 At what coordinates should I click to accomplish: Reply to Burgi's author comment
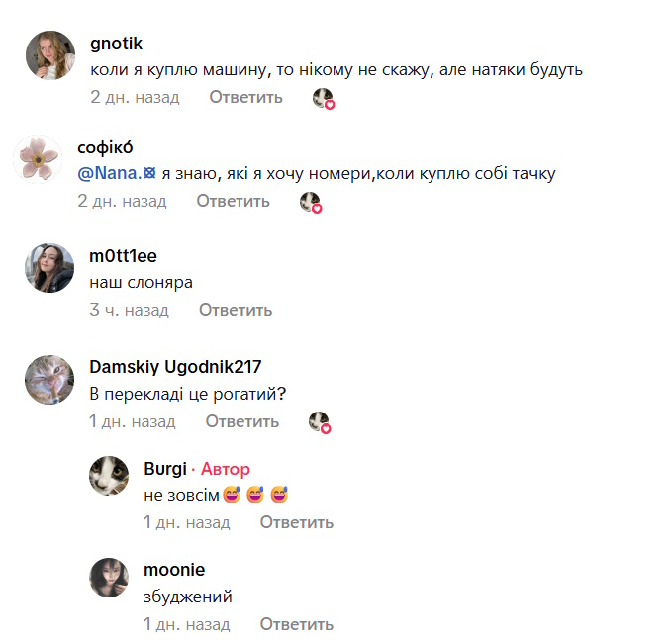pos(297,522)
